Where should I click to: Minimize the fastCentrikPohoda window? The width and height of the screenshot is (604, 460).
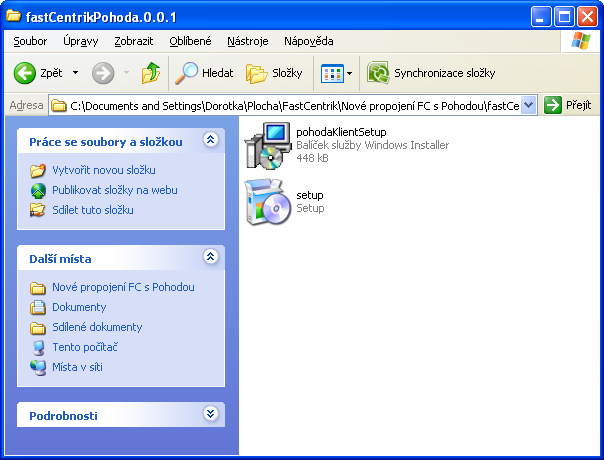[540, 17]
